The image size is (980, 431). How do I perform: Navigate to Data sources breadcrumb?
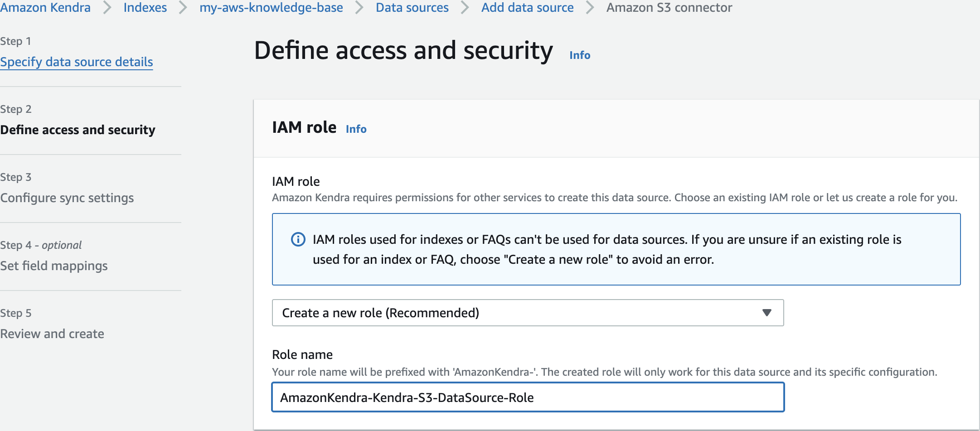click(412, 8)
